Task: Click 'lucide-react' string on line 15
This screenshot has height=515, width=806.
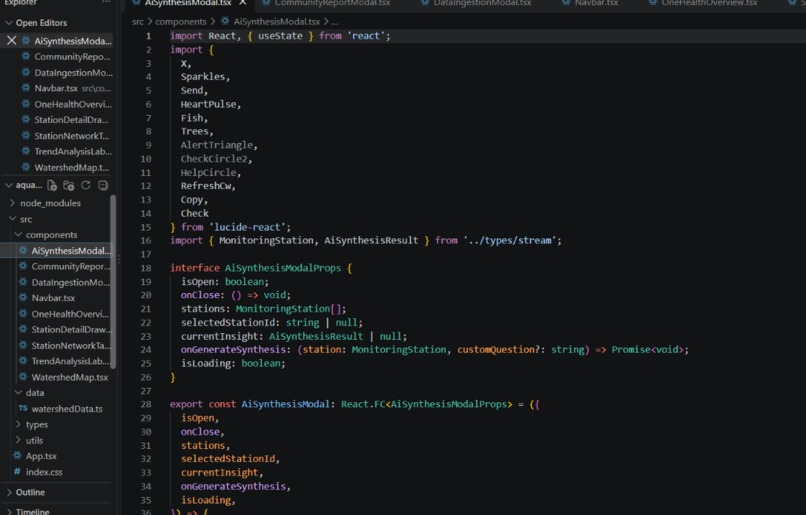Action: [x=249, y=227]
